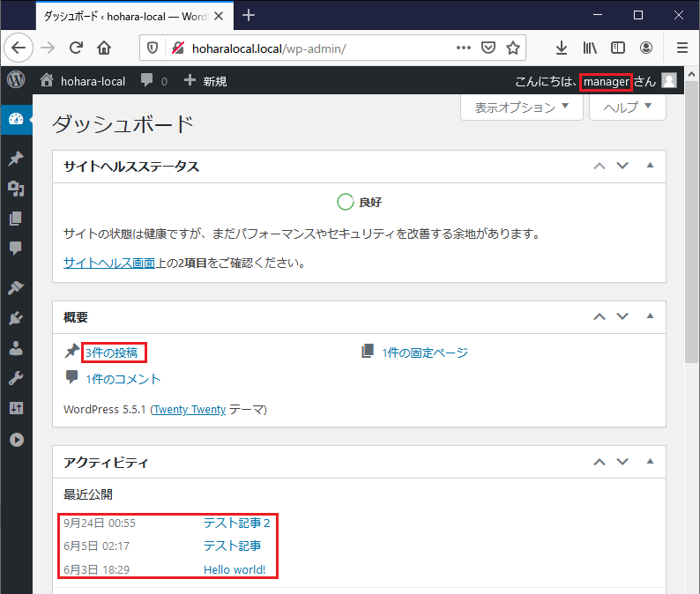Toggle the アクティビティ panel triangle

pos(651,461)
